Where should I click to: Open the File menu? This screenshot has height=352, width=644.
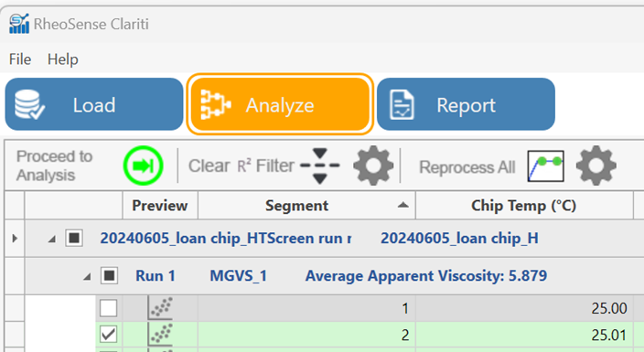[x=20, y=59]
